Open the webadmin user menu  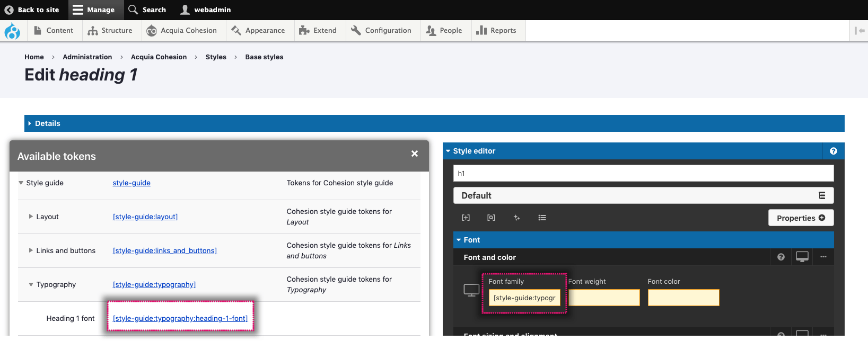(x=206, y=10)
